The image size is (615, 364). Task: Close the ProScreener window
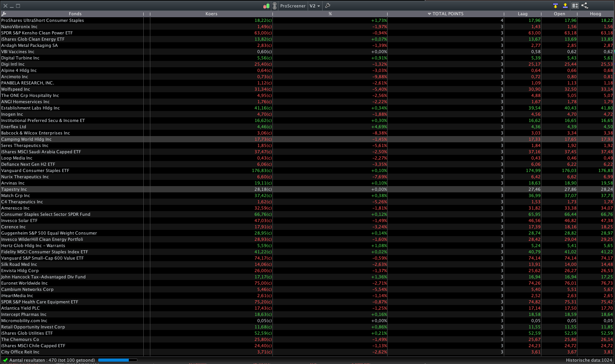5,6
